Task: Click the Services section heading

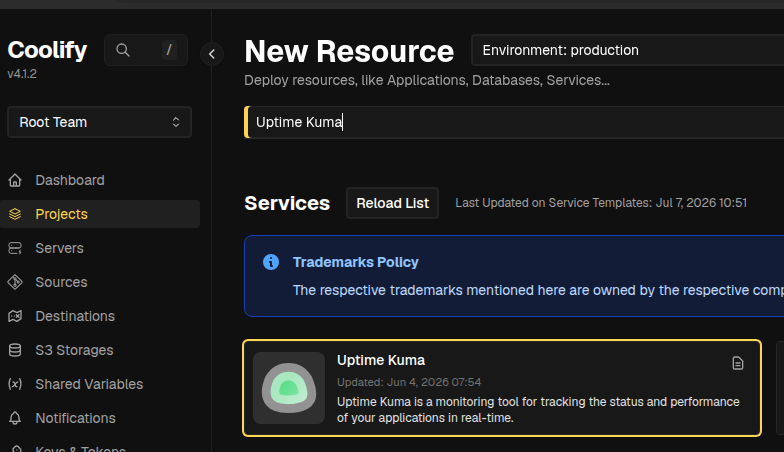Action: pyautogui.click(x=287, y=204)
